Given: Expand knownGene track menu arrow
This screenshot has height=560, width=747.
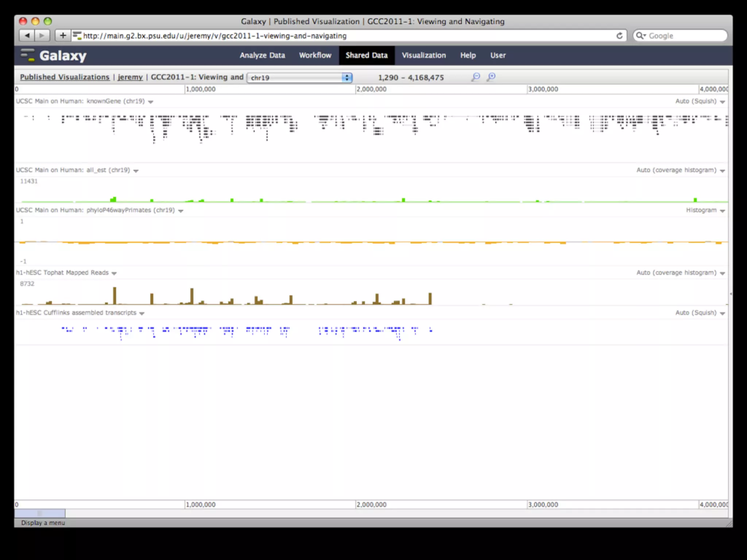Looking at the screenshot, I should [151, 102].
